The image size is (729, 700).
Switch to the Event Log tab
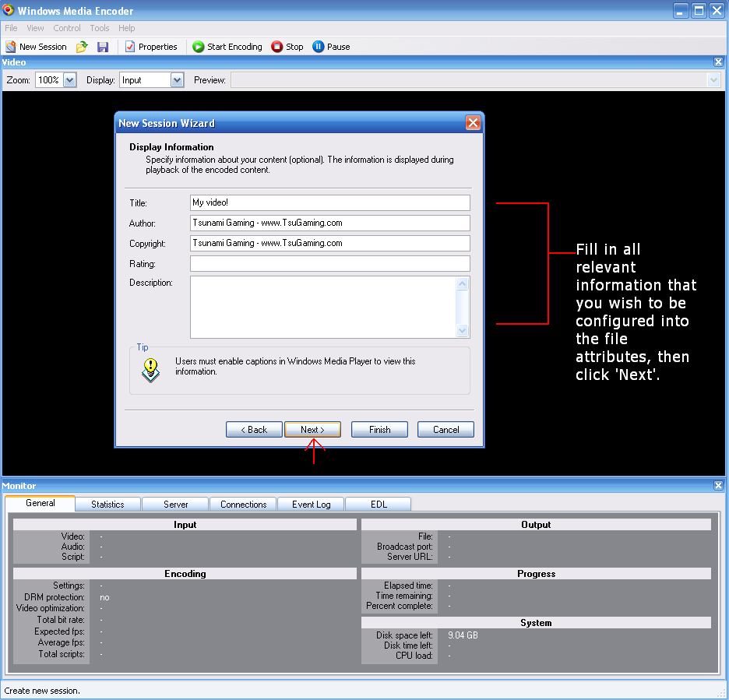coord(311,505)
